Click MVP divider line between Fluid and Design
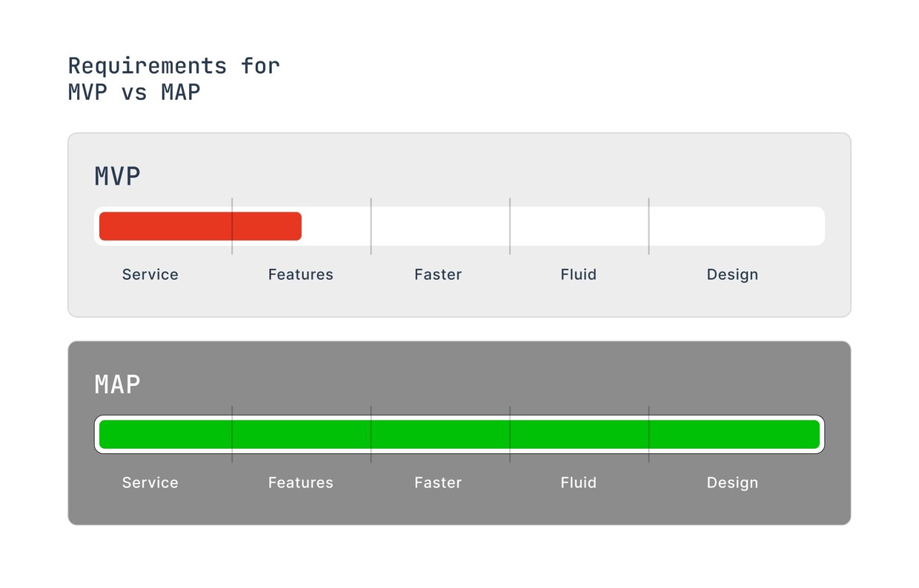 (x=648, y=250)
